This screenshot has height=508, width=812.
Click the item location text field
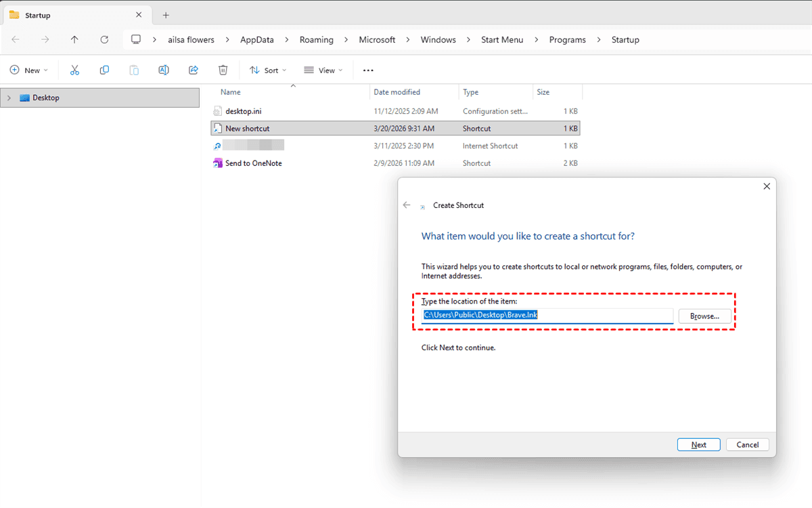(x=547, y=315)
